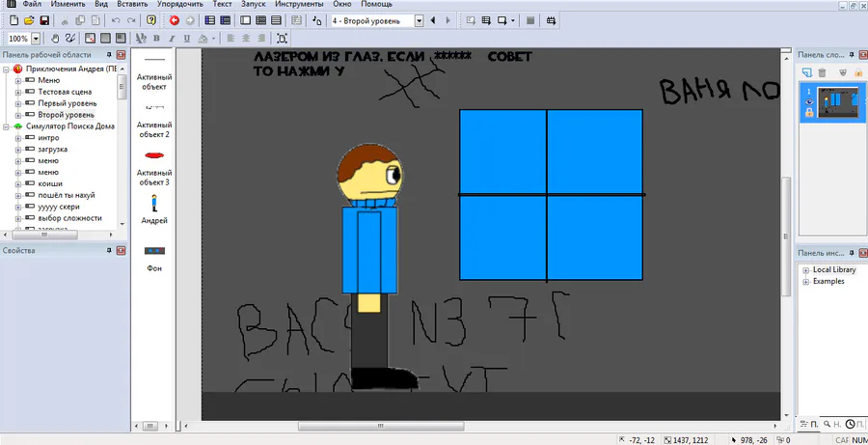Create a new application with the New icon

click(x=14, y=20)
